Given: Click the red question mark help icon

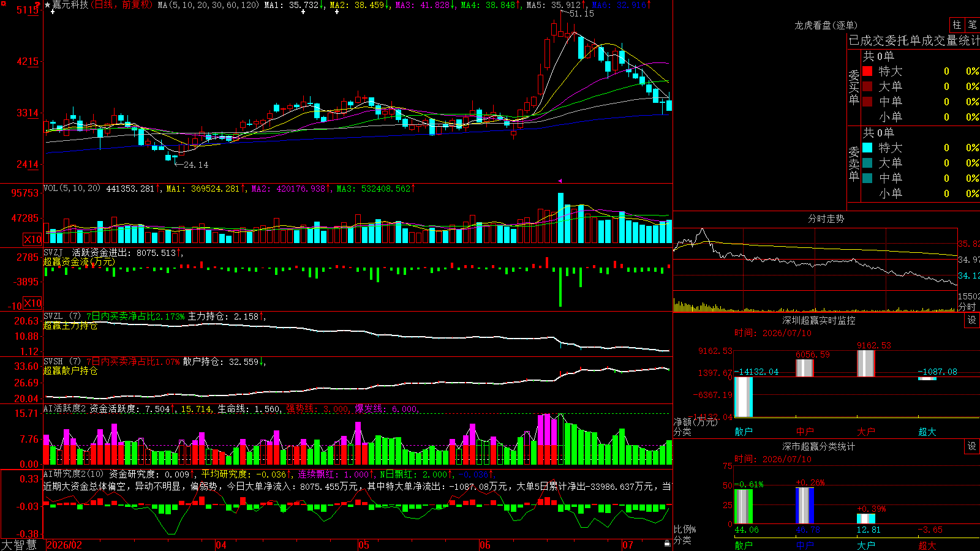Looking at the screenshot, I should 37,5.
